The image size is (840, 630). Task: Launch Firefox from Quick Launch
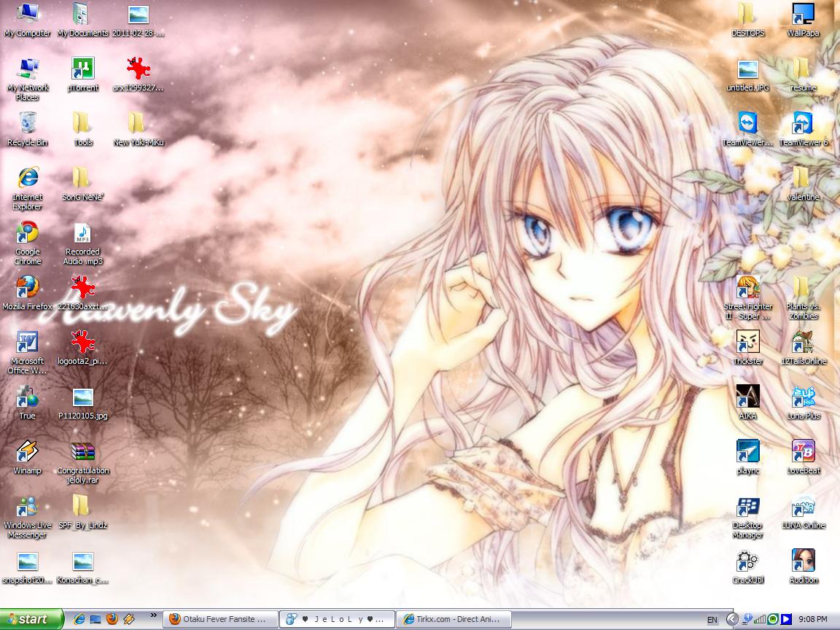tap(112, 619)
